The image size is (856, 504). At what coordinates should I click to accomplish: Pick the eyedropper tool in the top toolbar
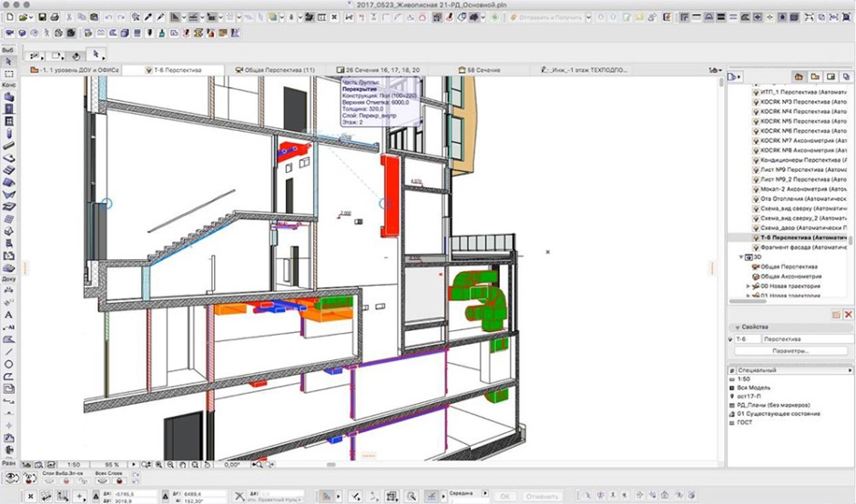(149, 17)
